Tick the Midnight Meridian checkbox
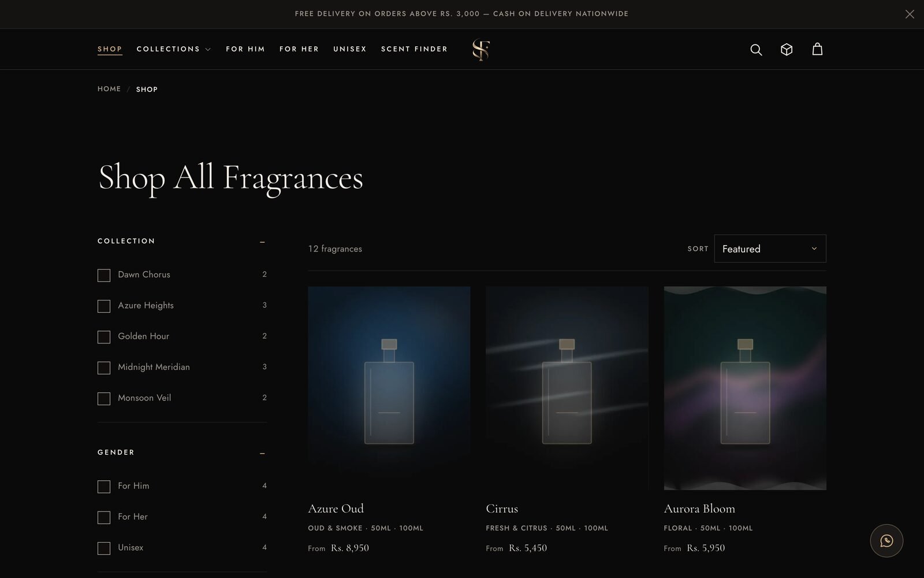 pos(104,368)
